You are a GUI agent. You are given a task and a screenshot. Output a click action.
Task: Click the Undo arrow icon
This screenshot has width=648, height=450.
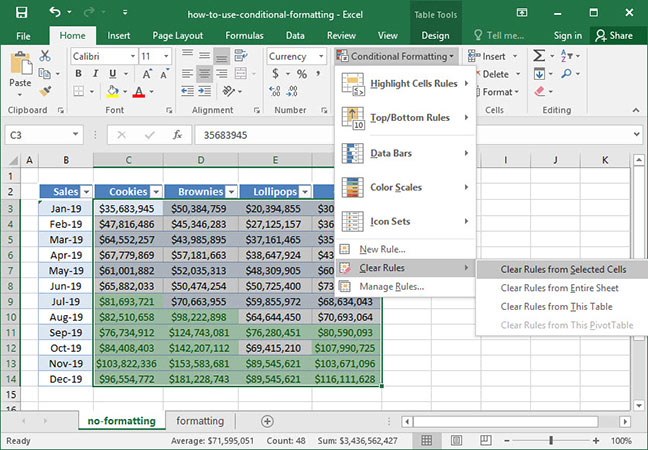pos(55,12)
